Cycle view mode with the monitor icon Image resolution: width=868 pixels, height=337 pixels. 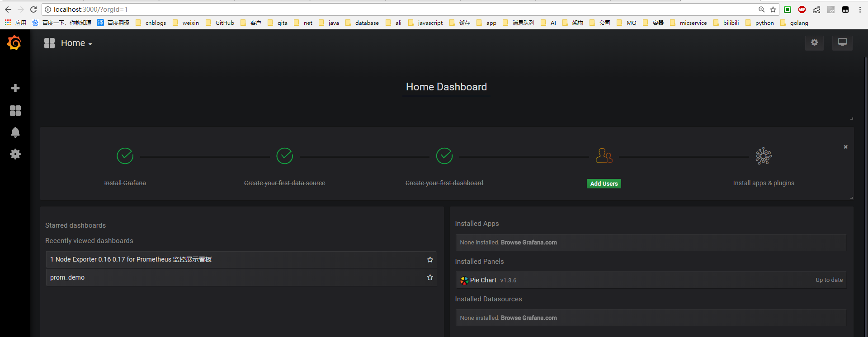[842, 42]
